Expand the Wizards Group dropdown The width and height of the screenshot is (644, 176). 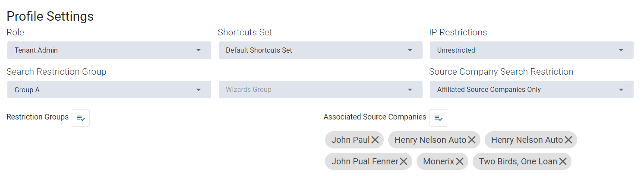(321, 90)
